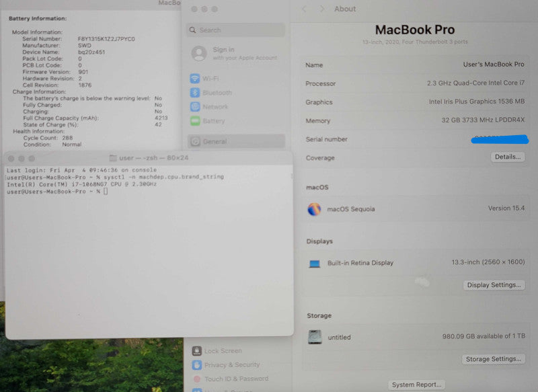Open Coverage Details button
Viewport: 538px width, 392px height.
(508, 157)
